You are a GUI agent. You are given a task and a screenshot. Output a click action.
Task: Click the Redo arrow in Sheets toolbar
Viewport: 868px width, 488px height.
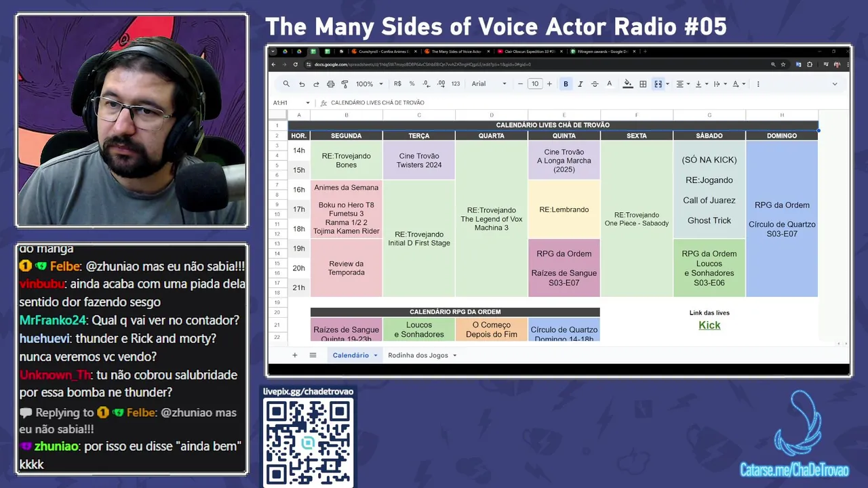pyautogui.click(x=316, y=84)
